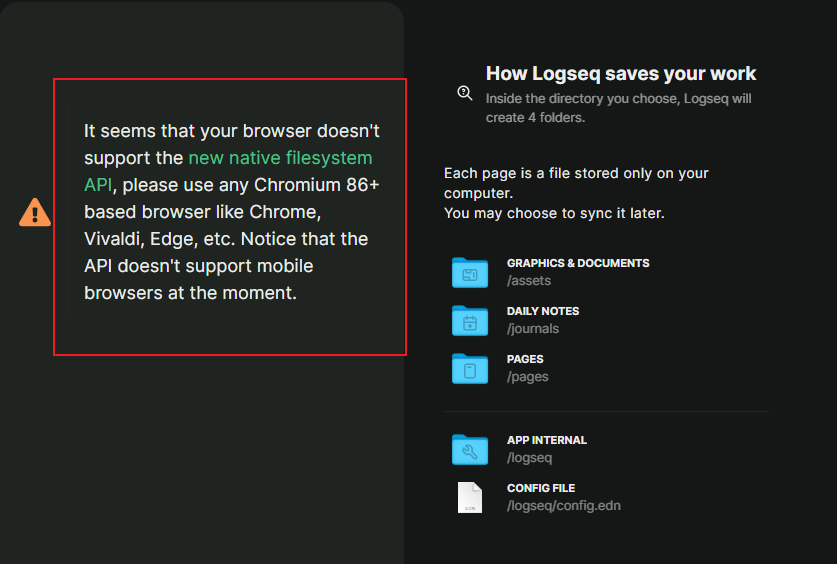Click the '/assets' path text
Viewport: 837px width, 564px height.
pos(529,281)
